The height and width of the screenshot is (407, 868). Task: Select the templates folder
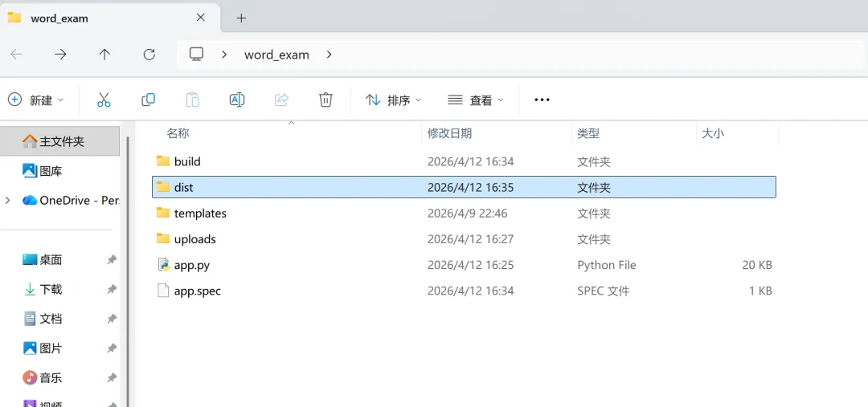[464, 213]
